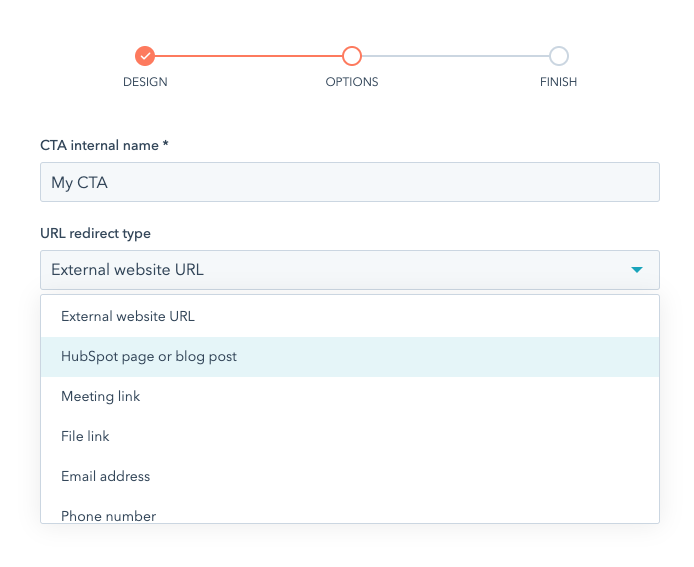Choose HubSpot page or blog post option
694x567 pixels.
point(149,357)
